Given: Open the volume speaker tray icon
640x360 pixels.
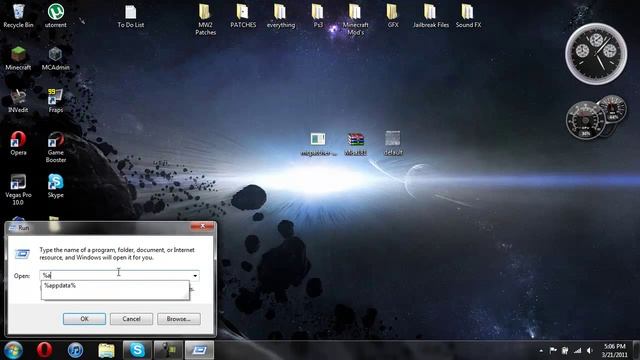Looking at the screenshot, I should [590, 350].
